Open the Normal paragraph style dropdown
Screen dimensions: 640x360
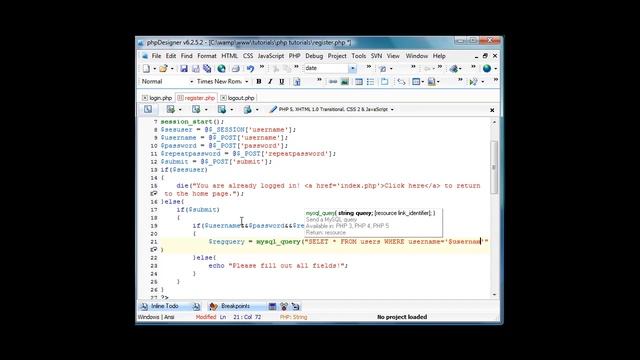tap(191, 82)
